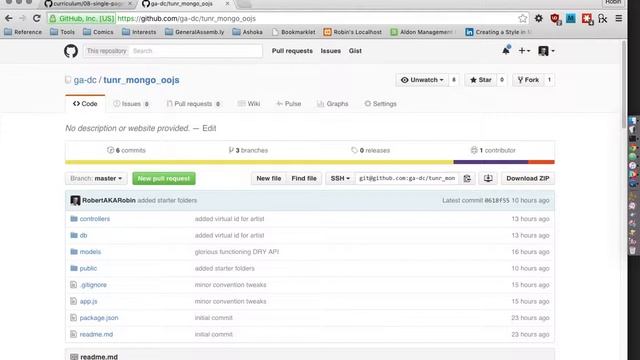Open the Branch: master dropdown
Image resolution: width=640 pixels, height=360 pixels.
[96, 178]
